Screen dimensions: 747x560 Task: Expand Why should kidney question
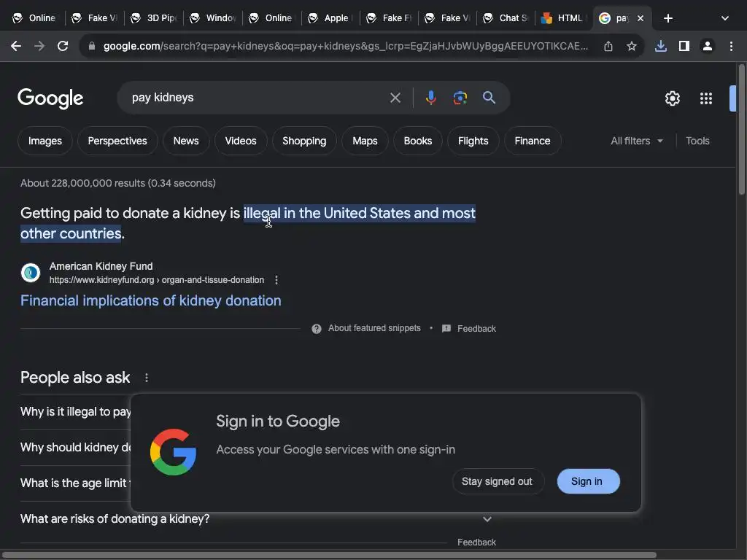(75, 448)
